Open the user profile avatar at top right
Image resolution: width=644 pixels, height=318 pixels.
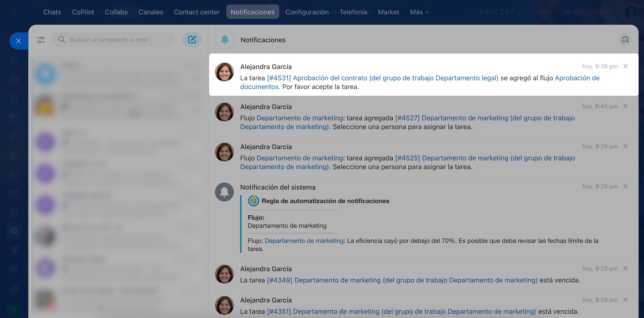tap(631, 11)
